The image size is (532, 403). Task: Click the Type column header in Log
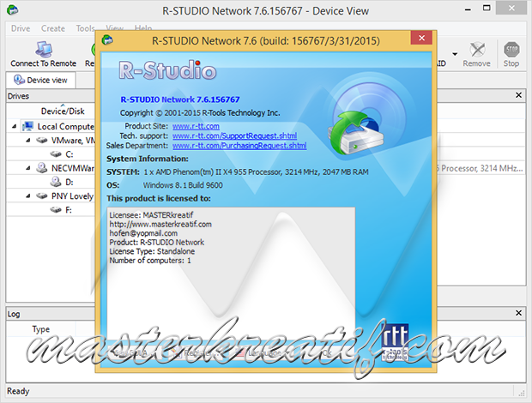[40, 329]
